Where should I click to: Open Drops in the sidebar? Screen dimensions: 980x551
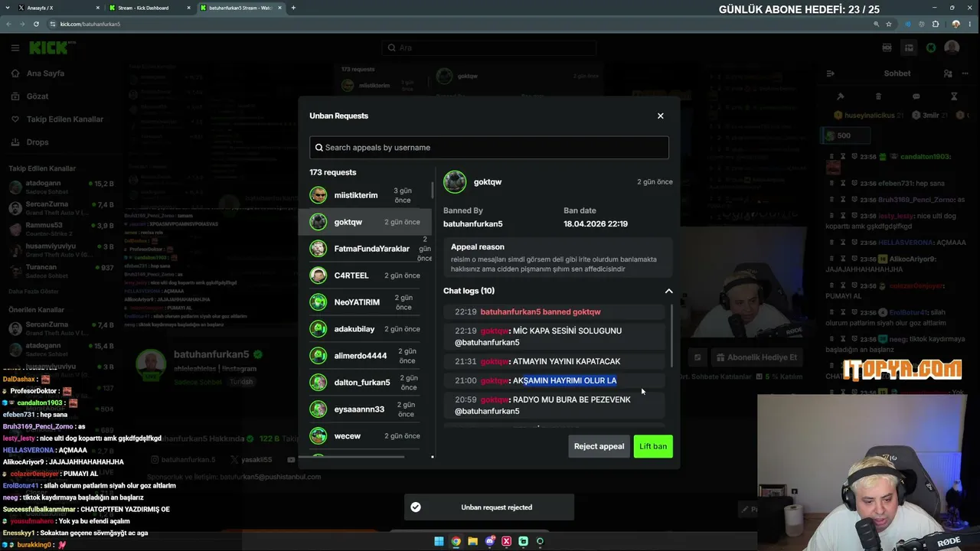(x=38, y=142)
